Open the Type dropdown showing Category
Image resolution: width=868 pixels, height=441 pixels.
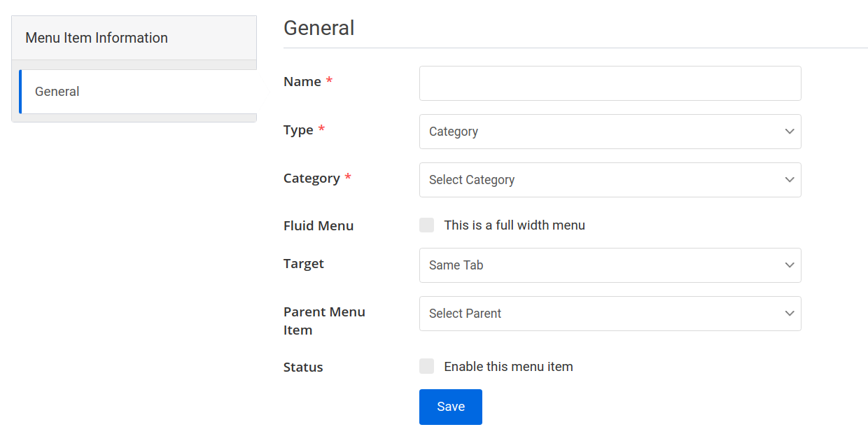pyautogui.click(x=610, y=131)
